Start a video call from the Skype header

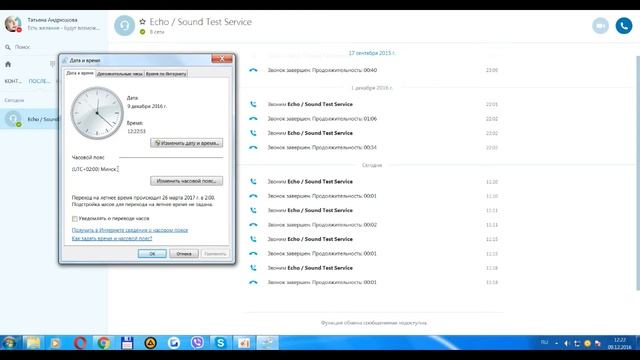[x=600, y=26]
